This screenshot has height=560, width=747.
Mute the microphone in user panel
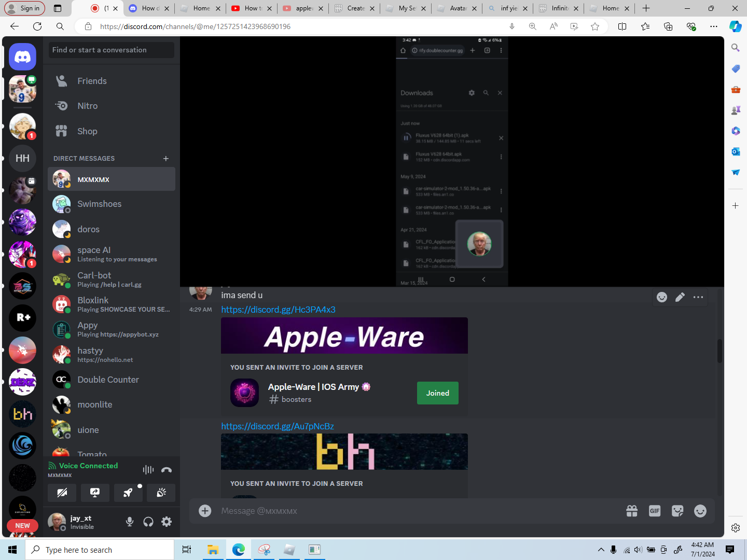pos(130,522)
